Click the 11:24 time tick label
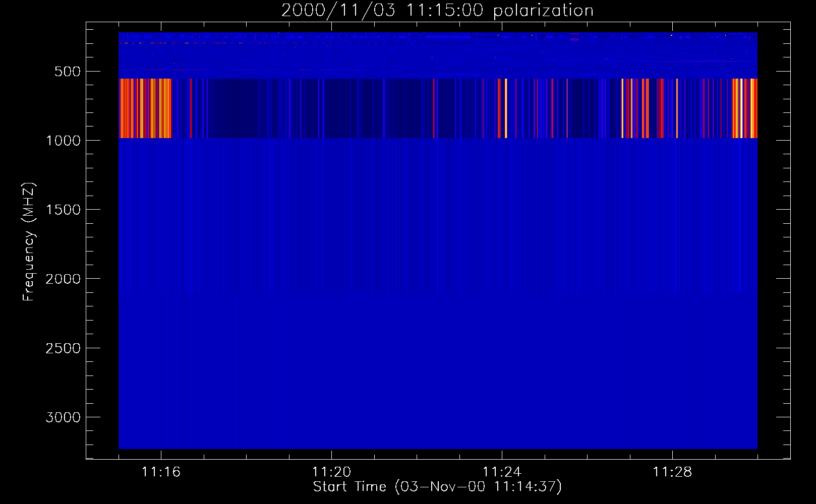 (502, 472)
